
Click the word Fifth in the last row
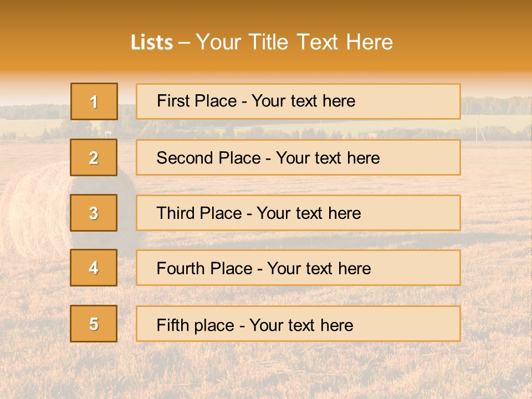tap(172, 325)
